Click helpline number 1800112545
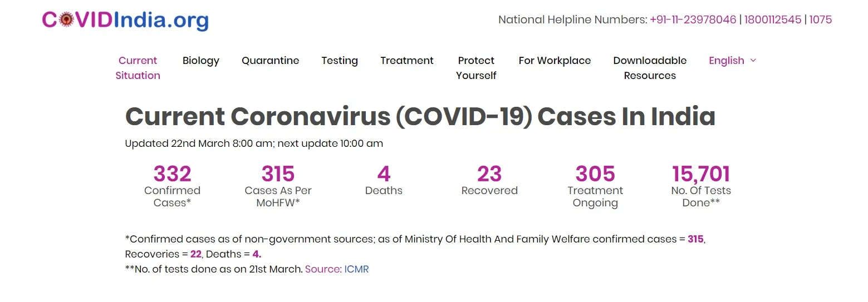Viewport: 868px width, 302px height. click(773, 19)
